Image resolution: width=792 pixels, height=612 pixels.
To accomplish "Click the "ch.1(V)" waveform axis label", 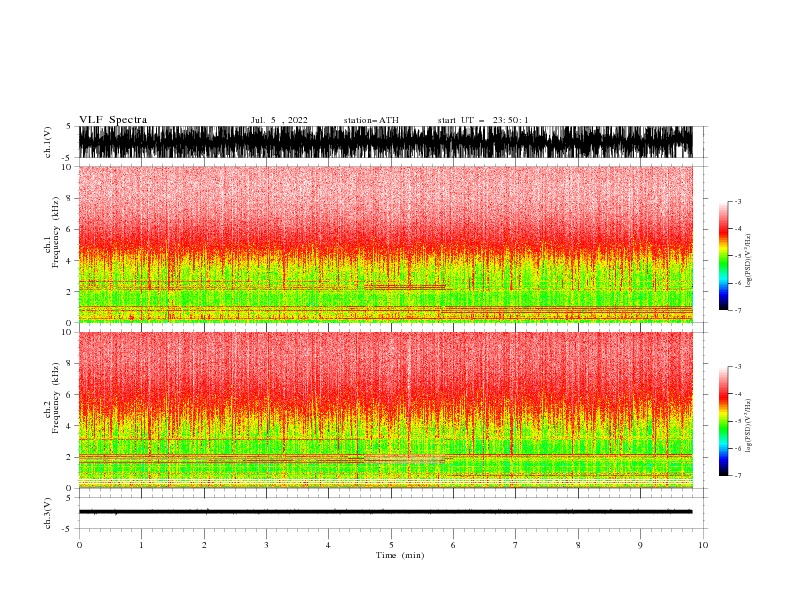I will [x=48, y=142].
